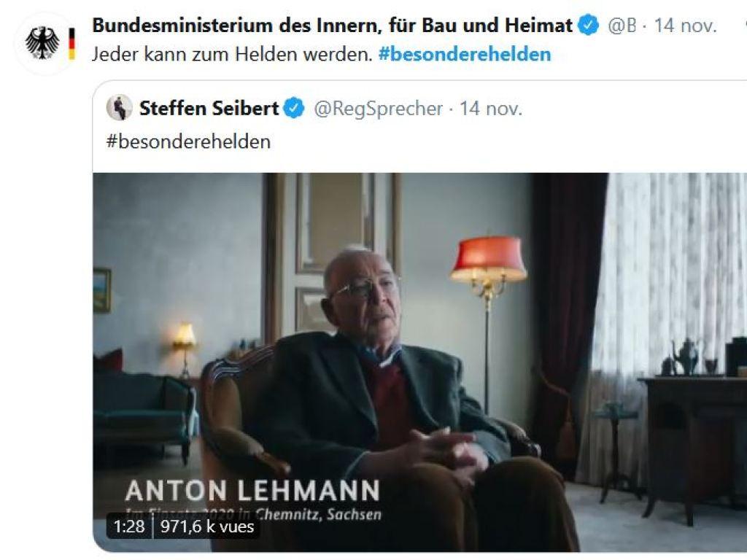Open the Bundesministerium des Innern profile name

tap(332, 25)
